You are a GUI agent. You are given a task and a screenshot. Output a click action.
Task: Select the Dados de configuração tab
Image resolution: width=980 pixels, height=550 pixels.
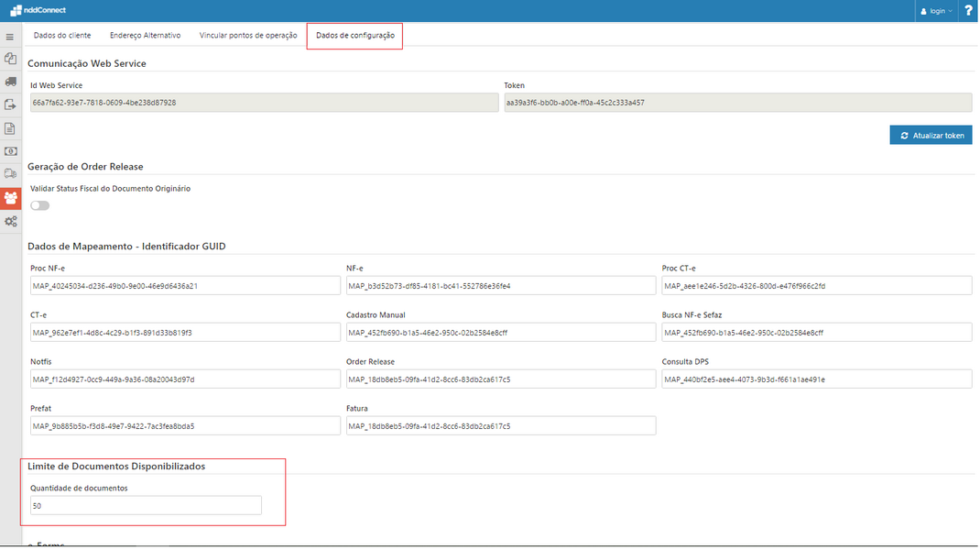pyautogui.click(x=354, y=36)
